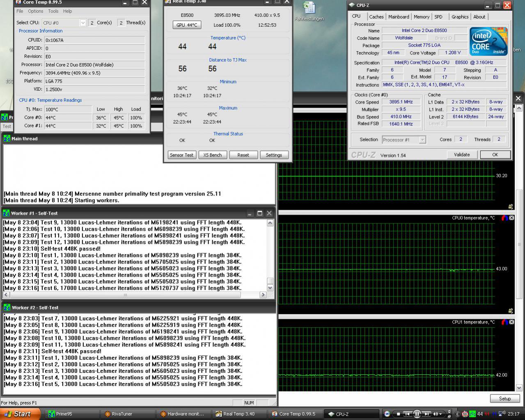Close the CPU1 temperature graph

coord(511,322)
